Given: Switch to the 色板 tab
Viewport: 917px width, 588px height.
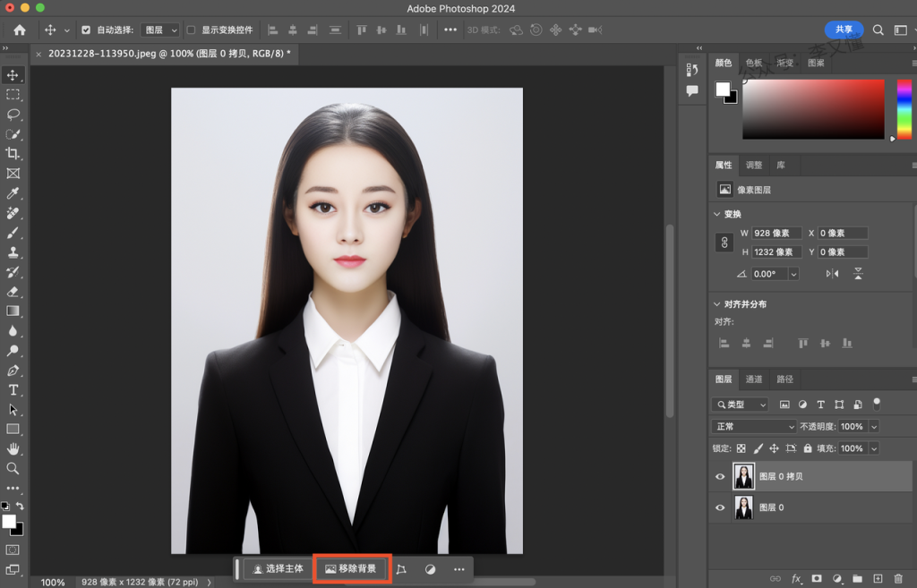Looking at the screenshot, I should coord(754,64).
